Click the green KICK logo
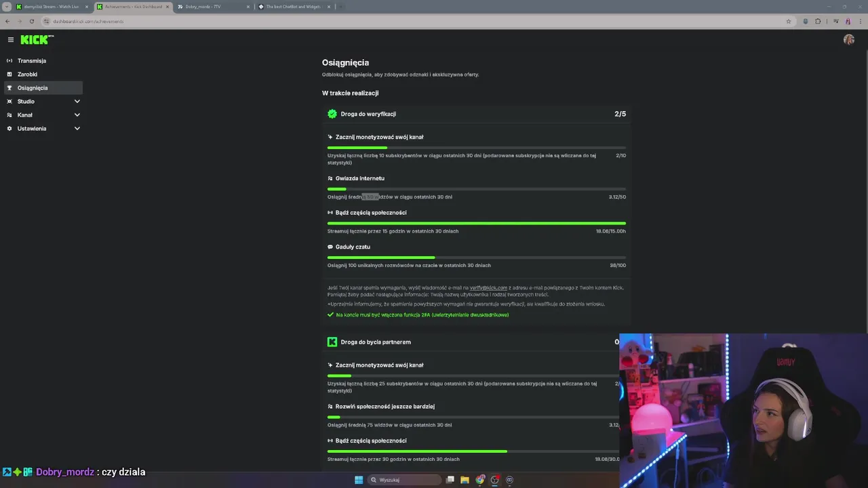The width and height of the screenshot is (868, 488). point(36,40)
